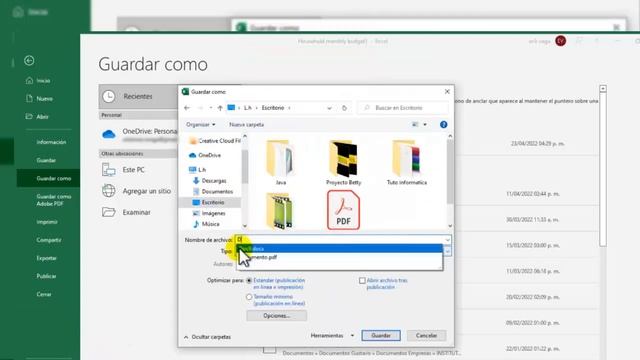Image resolution: width=640 pixels, height=360 pixels.
Task: Refresh the Escritorio folder view
Action: click(x=344, y=108)
